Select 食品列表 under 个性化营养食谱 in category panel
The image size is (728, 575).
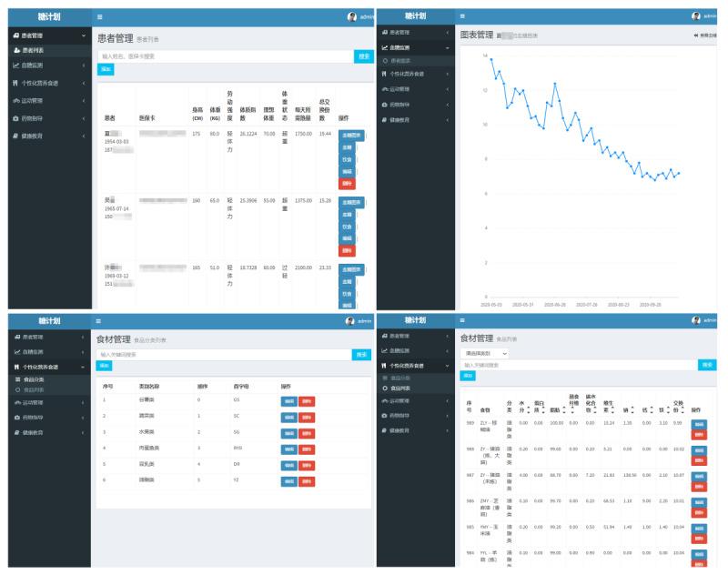point(33,389)
